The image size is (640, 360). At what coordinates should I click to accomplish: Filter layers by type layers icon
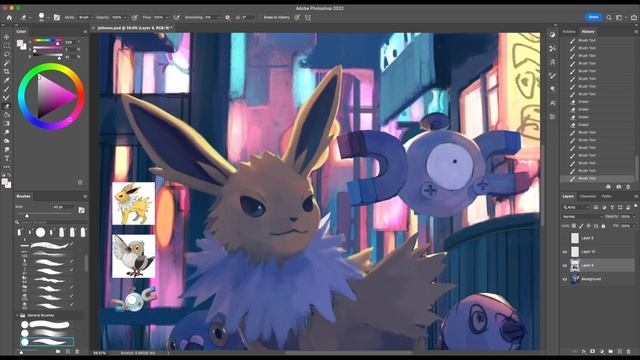pyautogui.click(x=612, y=207)
